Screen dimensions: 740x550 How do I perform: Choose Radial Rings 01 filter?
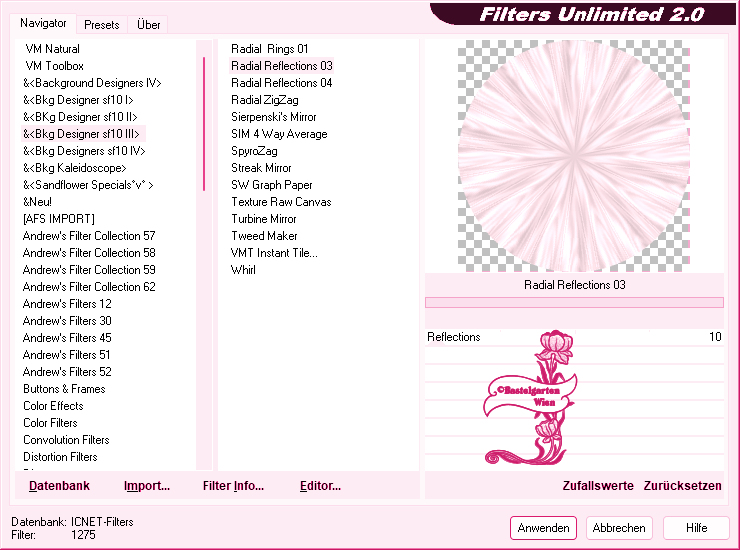click(269, 49)
